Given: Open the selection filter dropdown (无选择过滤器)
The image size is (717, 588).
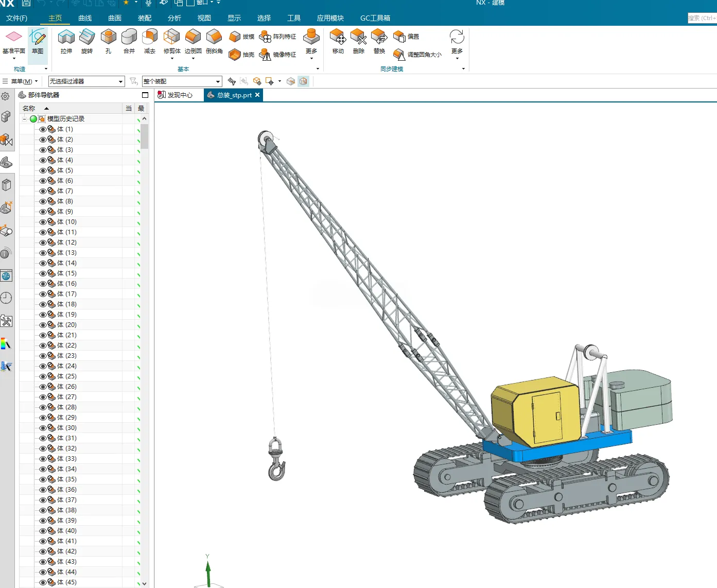Looking at the screenshot, I should pos(86,81).
